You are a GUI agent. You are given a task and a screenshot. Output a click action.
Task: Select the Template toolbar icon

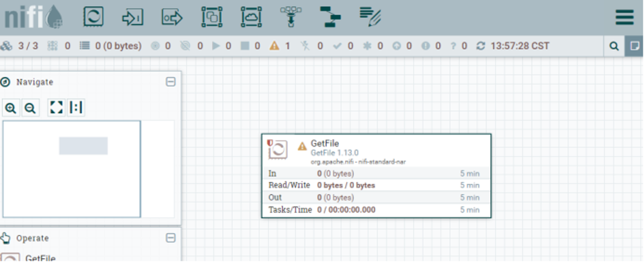click(x=330, y=17)
